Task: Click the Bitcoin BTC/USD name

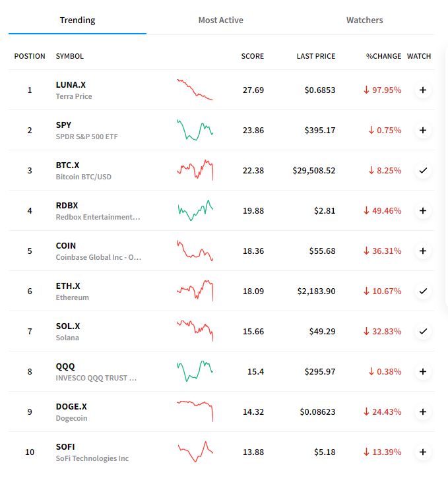Action: (x=83, y=177)
